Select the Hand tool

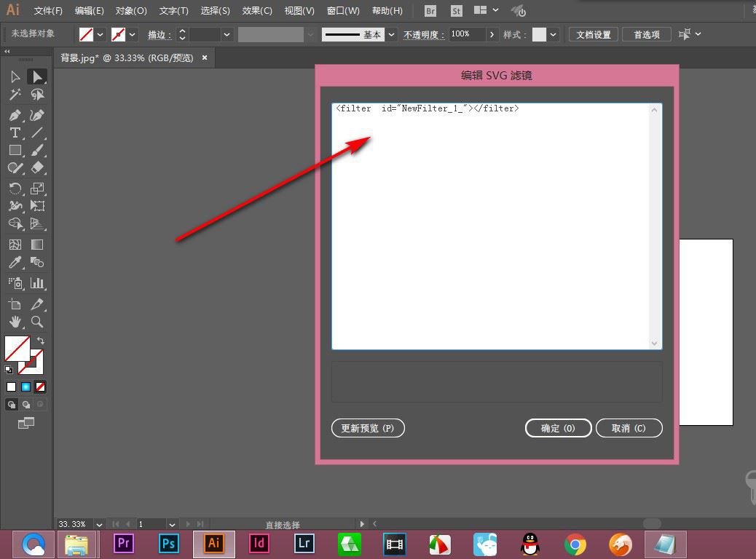pyautogui.click(x=15, y=322)
